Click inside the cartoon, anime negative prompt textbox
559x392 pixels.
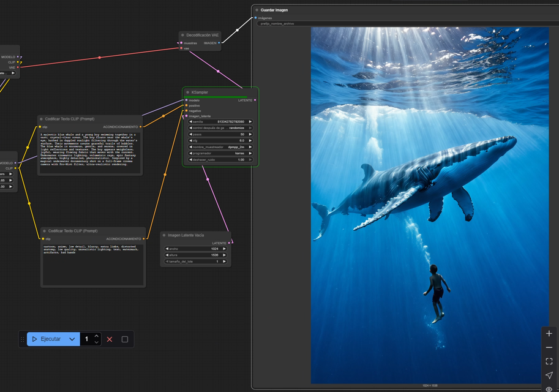(x=94, y=265)
